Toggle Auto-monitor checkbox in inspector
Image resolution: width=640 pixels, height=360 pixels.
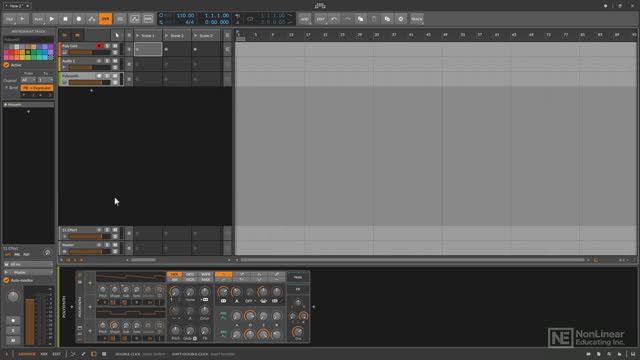tap(6, 280)
